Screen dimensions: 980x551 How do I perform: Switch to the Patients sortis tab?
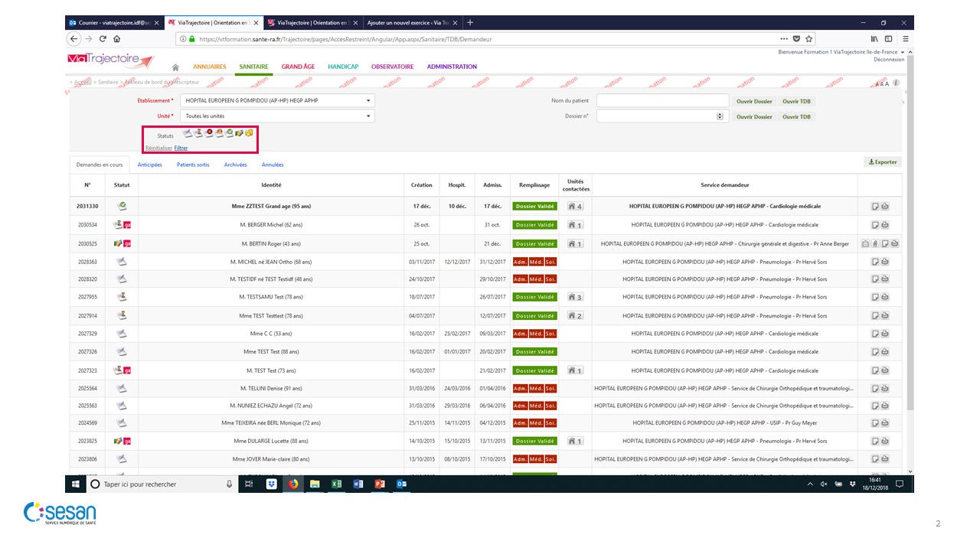[192, 165]
